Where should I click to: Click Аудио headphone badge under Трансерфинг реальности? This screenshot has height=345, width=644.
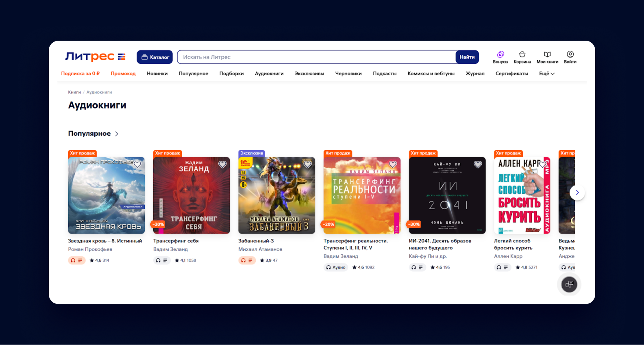pyautogui.click(x=336, y=267)
